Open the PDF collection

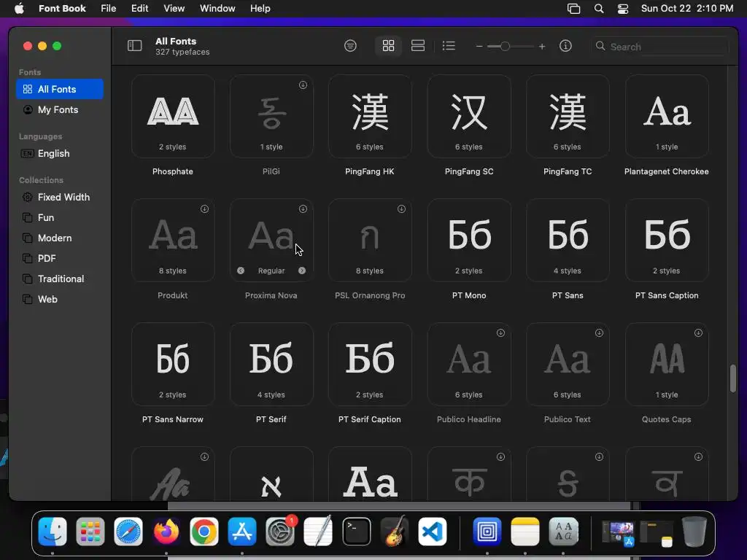(x=60, y=259)
